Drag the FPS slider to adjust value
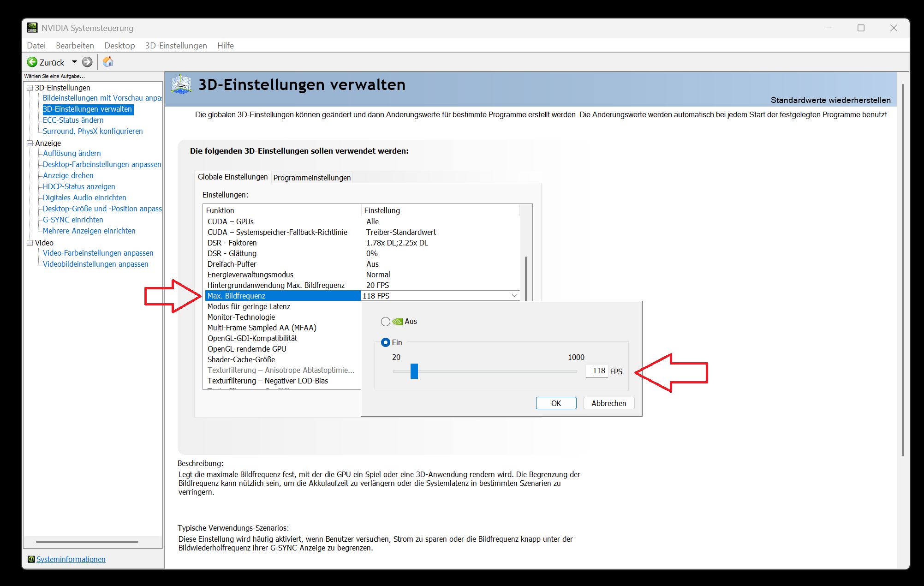 [413, 371]
